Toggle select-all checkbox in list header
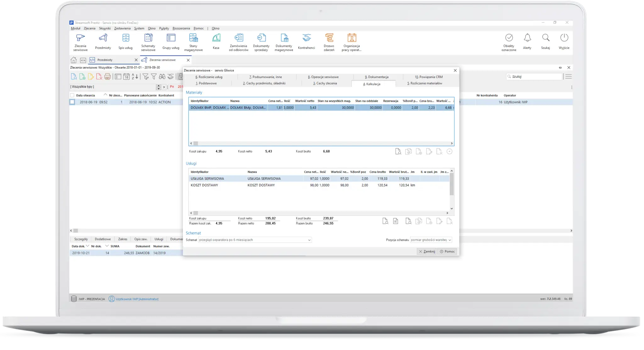This screenshot has height=350, width=644. [x=72, y=95]
